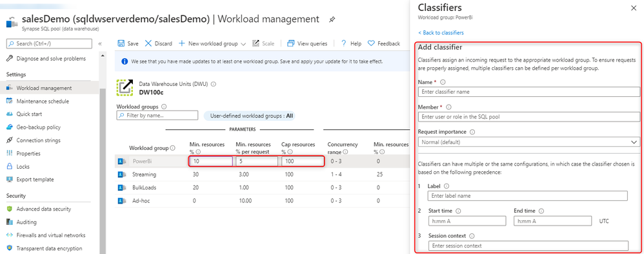Click the Save disk icon
Viewport: 644px width, 254px height.
click(121, 44)
